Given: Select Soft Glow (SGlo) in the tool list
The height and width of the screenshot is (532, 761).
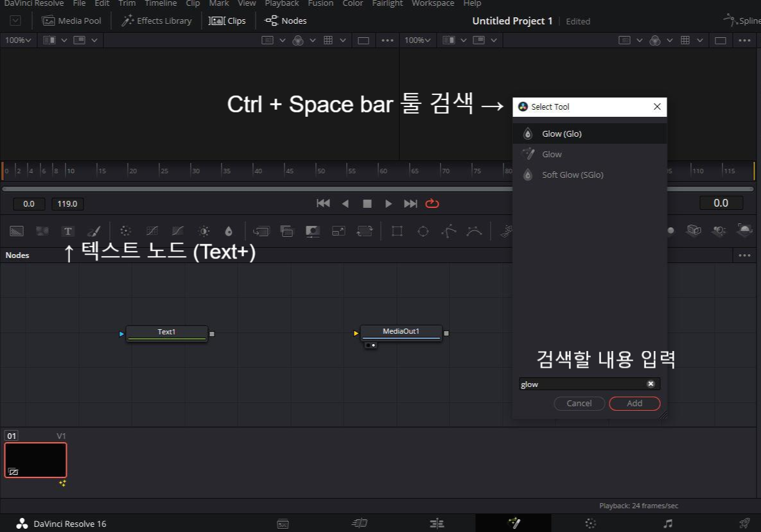Looking at the screenshot, I should point(570,175).
